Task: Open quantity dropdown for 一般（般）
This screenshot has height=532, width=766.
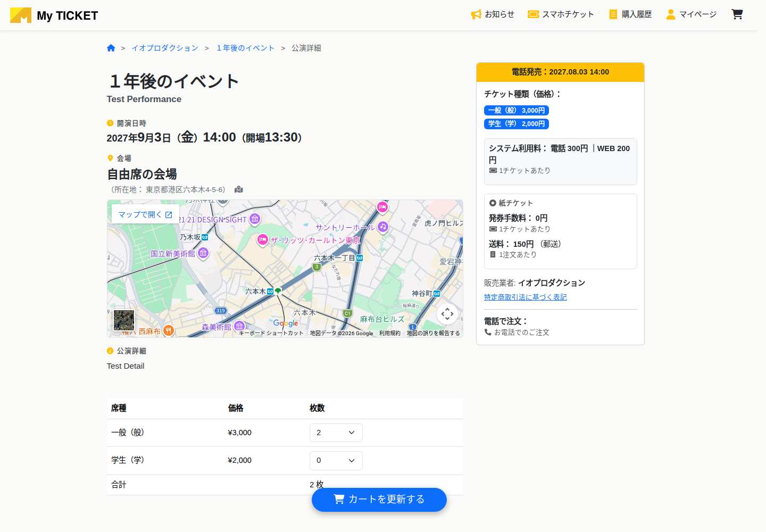Action: (336, 433)
